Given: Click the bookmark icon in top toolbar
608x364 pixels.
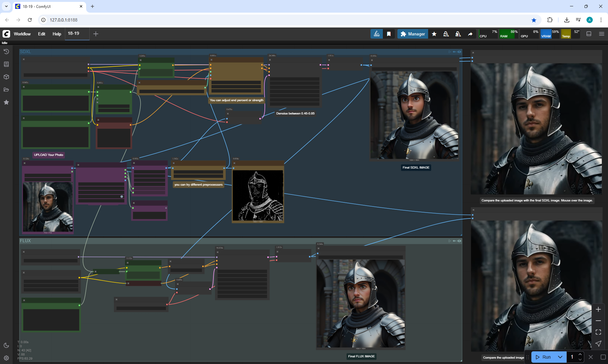Looking at the screenshot, I should pyautogui.click(x=389, y=34).
